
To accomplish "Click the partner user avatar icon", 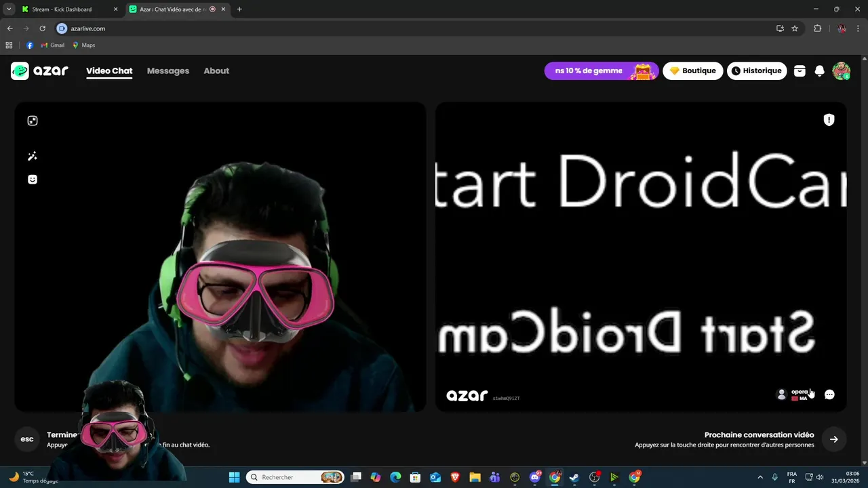I will coord(781,394).
